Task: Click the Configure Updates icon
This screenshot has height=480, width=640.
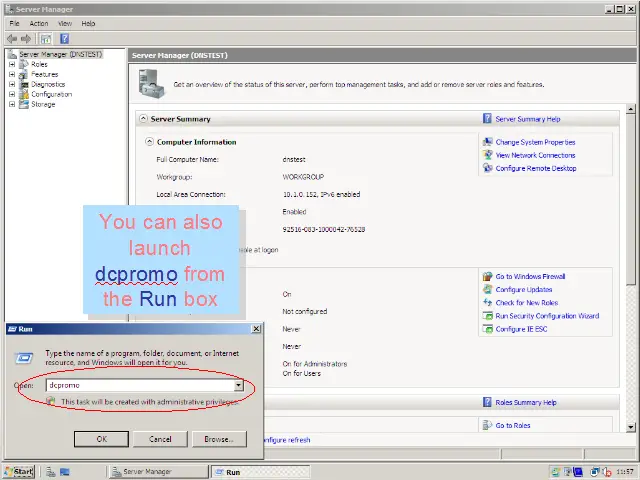Action: [x=487, y=289]
